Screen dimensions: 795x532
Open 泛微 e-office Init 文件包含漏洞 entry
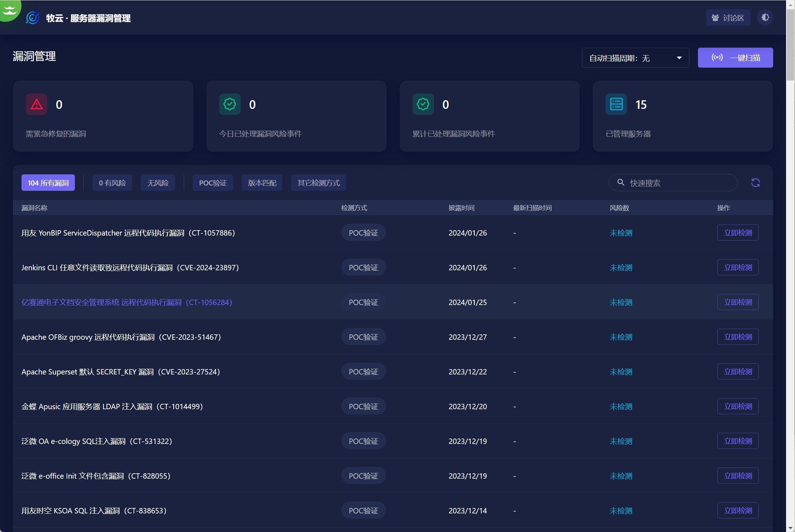[x=96, y=476]
